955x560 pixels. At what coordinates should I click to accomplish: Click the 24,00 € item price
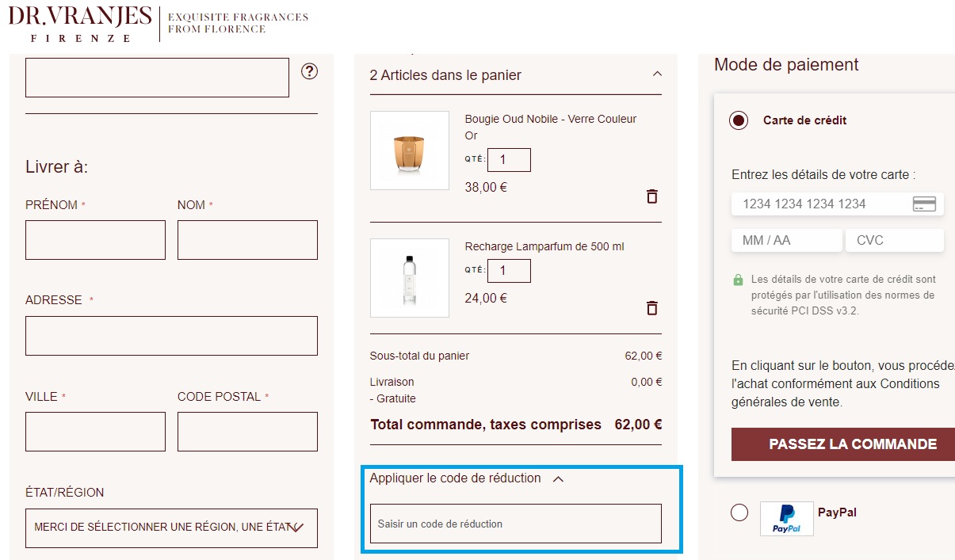tap(486, 299)
